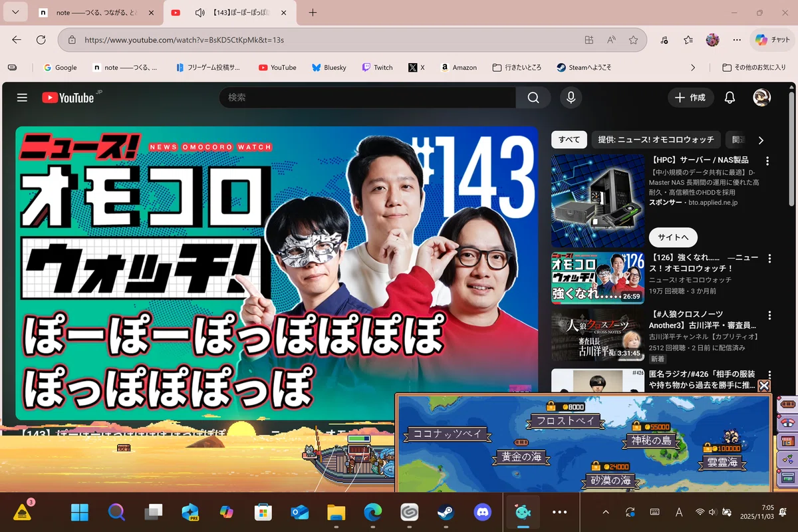Open options menu for the #126 video
This screenshot has height=532, width=798.
(769, 259)
